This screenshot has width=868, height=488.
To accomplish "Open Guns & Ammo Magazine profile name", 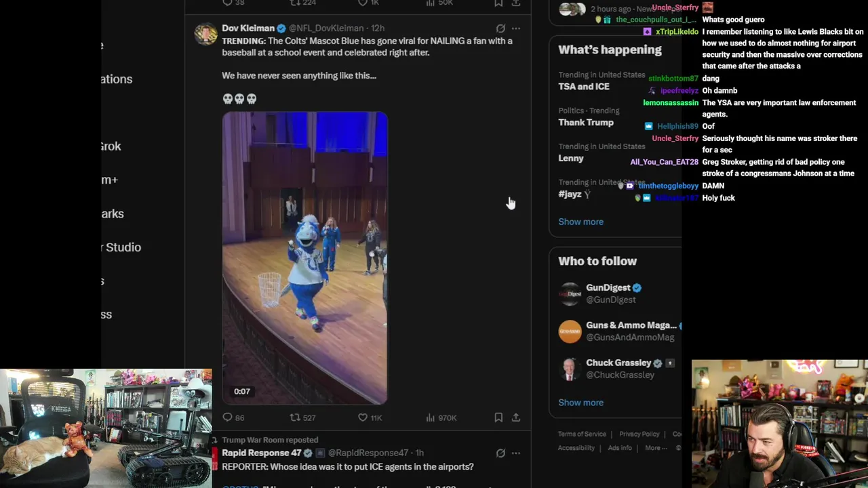I will pyautogui.click(x=631, y=325).
